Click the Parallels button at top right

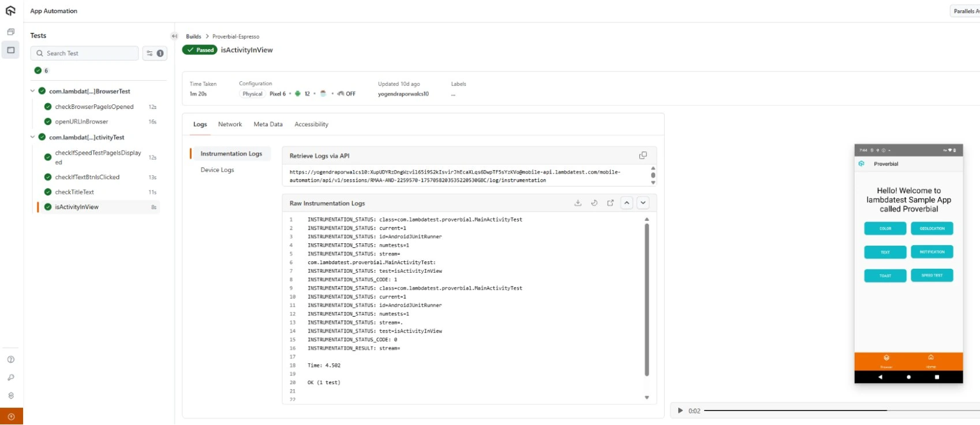(x=965, y=11)
